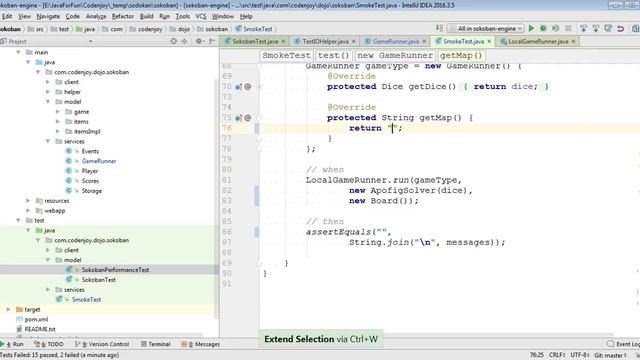640x360 pixels.
Task: Close the SmokeTest.java tab
Action: click(489, 41)
